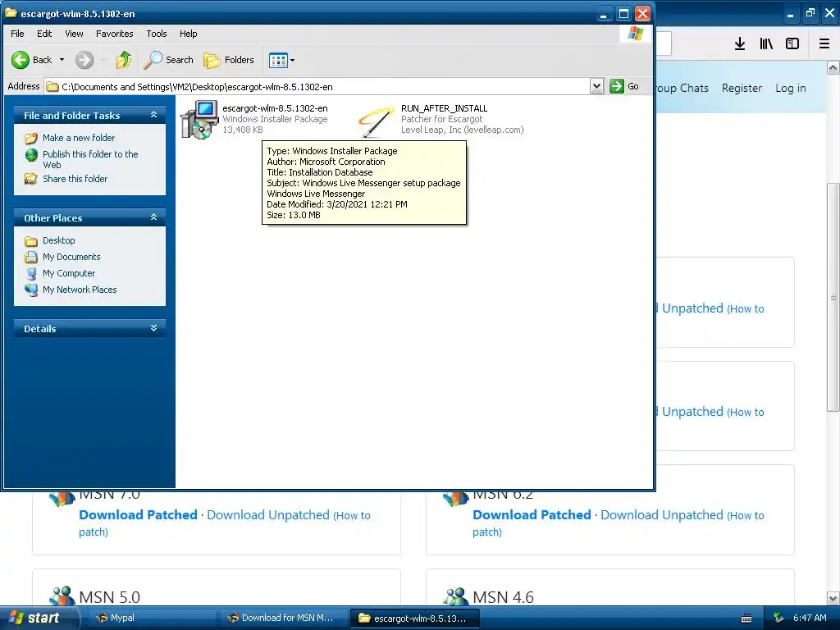Click the My Computer icon
Screen dimensions: 840x630
point(31,274)
